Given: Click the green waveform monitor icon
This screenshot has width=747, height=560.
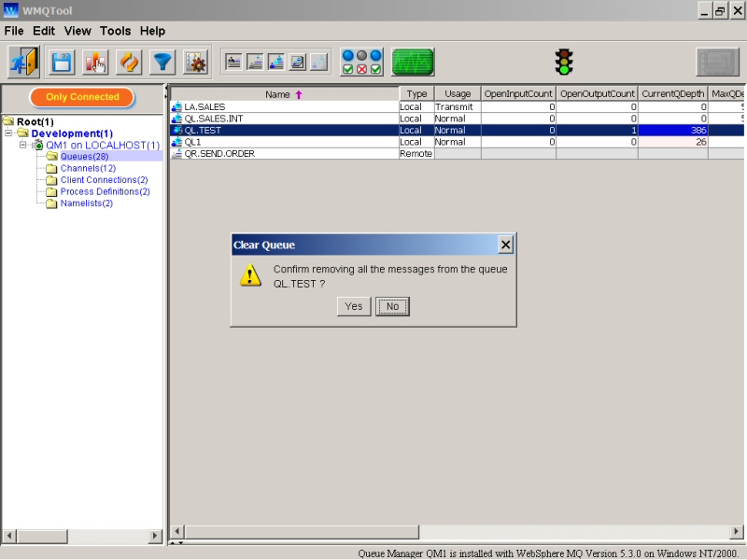Looking at the screenshot, I should click(x=413, y=62).
